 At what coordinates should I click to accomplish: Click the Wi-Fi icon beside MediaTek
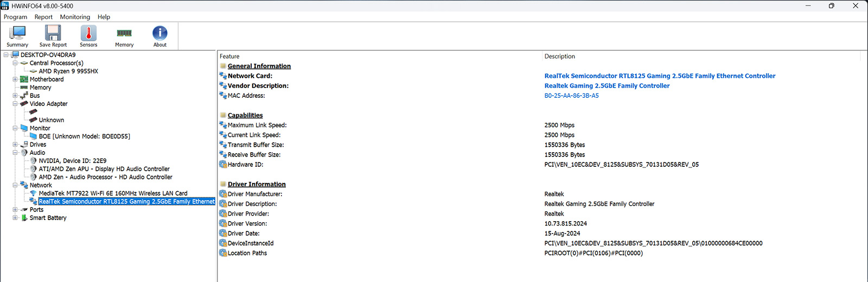(33, 193)
